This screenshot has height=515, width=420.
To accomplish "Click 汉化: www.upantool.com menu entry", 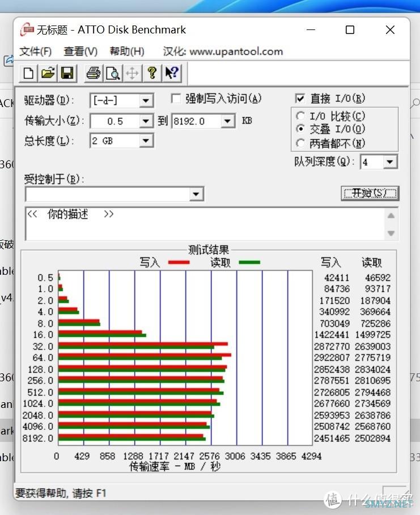I will (x=223, y=51).
